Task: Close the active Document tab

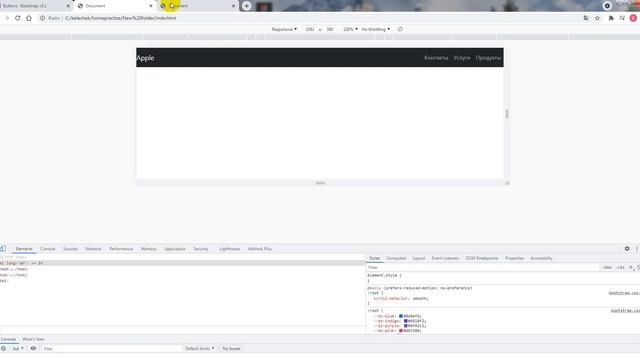Action: tap(151, 6)
